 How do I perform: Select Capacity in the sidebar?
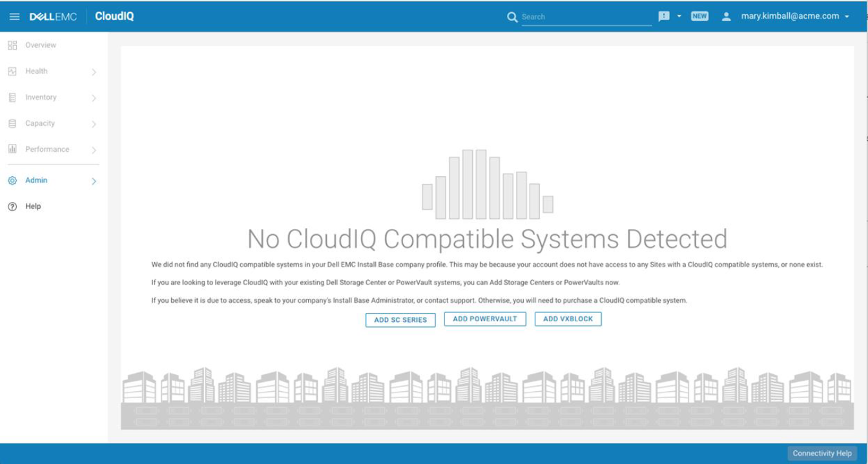pos(40,123)
